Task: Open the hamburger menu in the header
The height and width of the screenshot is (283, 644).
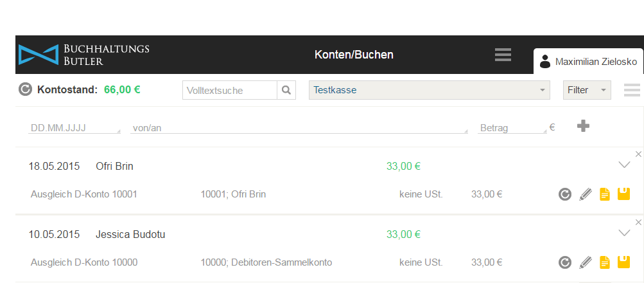Action: 503,55
